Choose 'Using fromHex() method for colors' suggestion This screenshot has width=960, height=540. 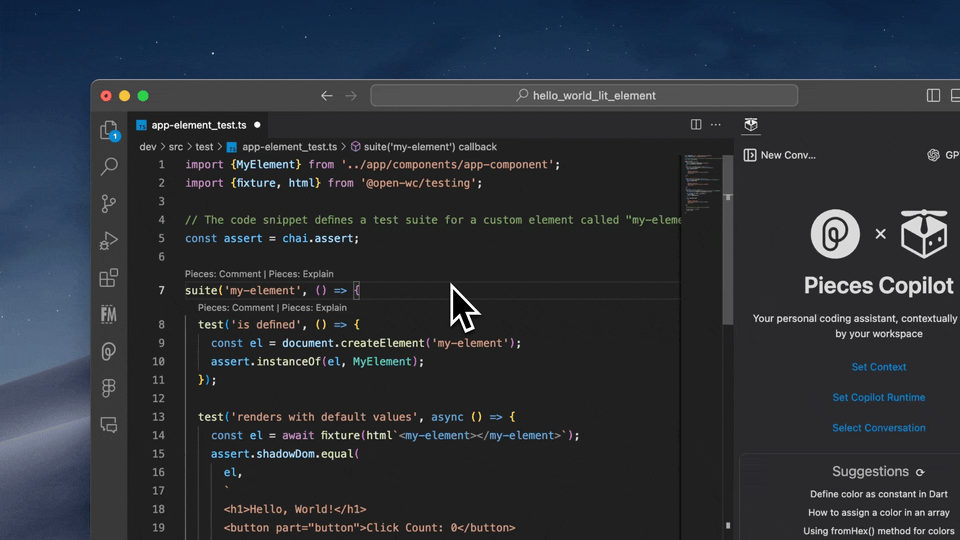click(x=879, y=531)
